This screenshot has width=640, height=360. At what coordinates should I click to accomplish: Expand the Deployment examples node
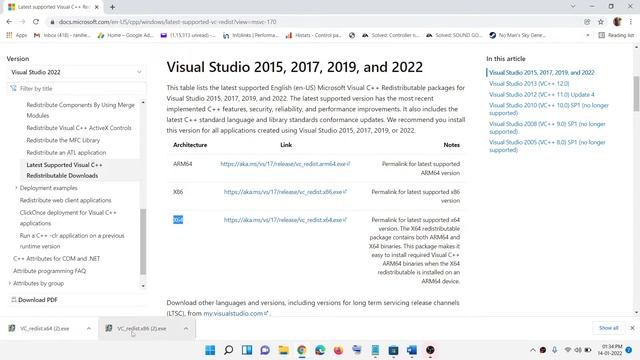pos(16,188)
